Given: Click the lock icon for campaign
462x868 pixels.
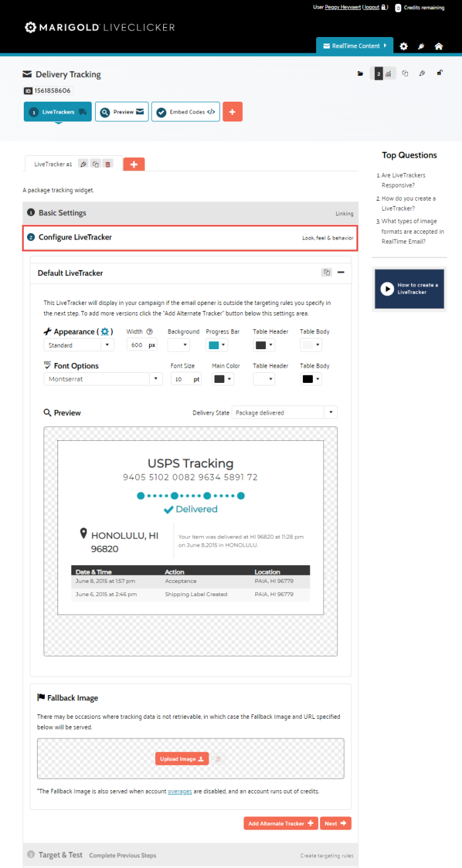Looking at the screenshot, I should coord(440,73).
